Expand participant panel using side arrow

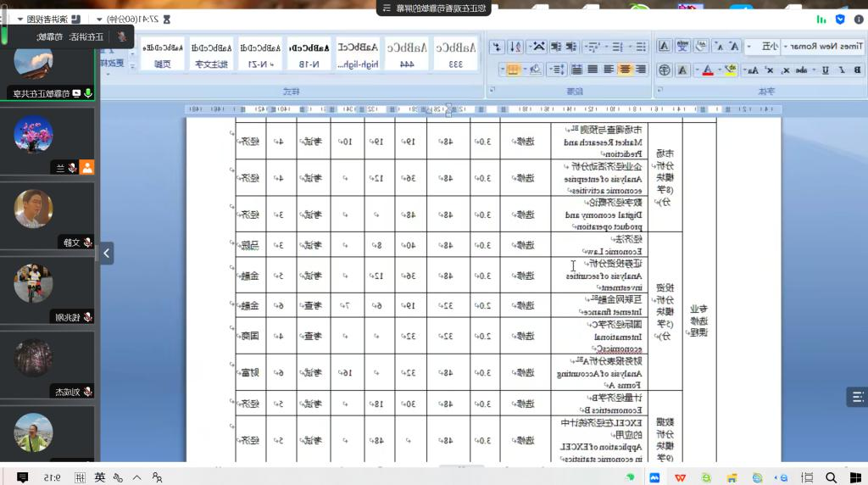106,253
